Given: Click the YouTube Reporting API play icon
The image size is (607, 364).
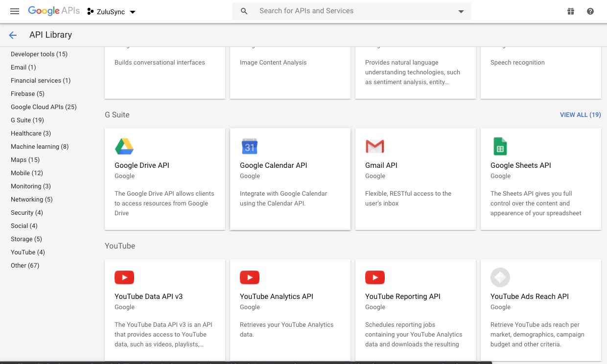Looking at the screenshot, I should 375,277.
